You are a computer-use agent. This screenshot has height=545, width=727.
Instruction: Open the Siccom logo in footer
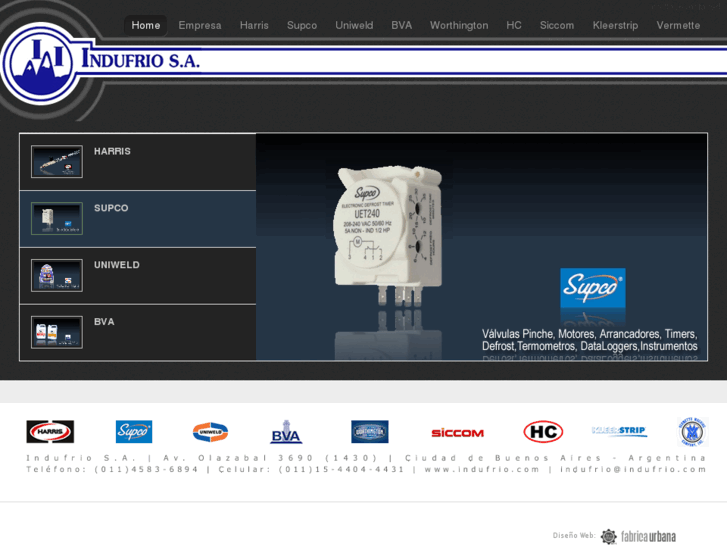pyautogui.click(x=458, y=433)
